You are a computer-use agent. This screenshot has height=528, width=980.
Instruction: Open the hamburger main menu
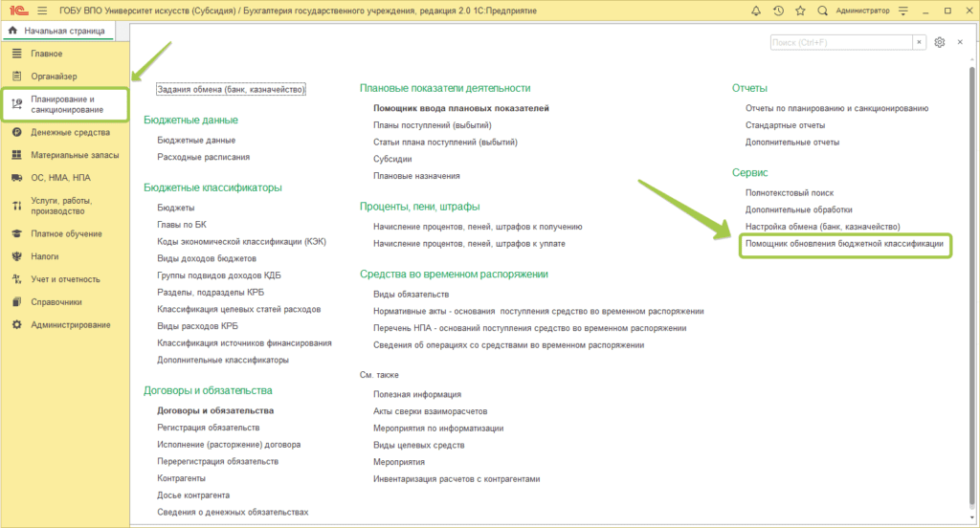42,11
